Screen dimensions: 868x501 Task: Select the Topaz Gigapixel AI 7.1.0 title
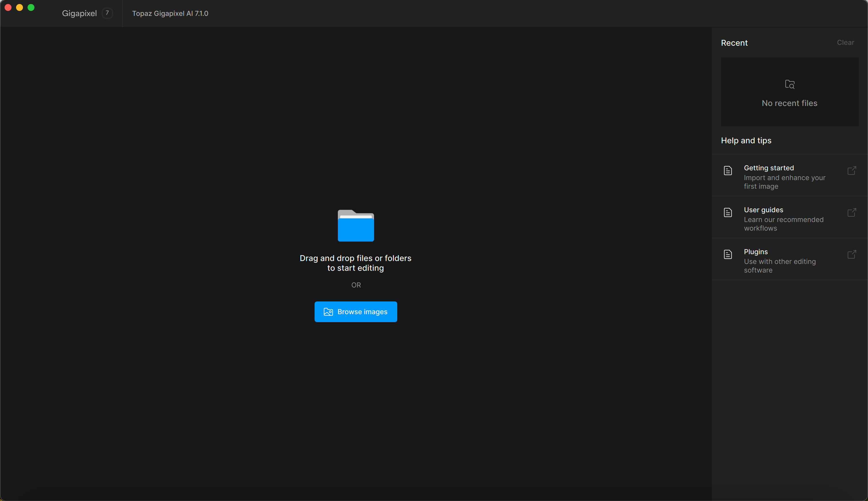tap(170, 13)
